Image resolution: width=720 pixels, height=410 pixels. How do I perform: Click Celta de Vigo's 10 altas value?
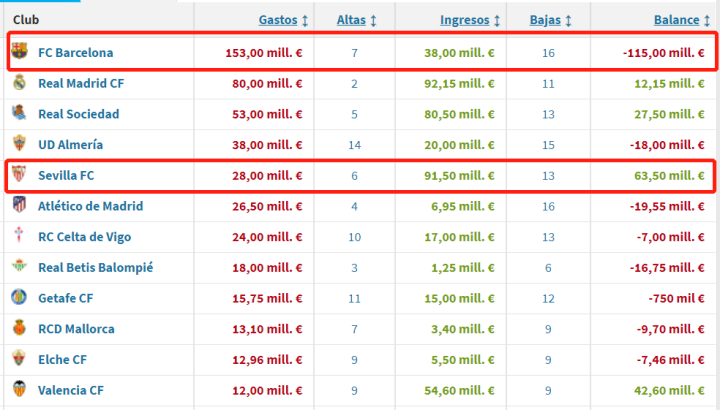(x=354, y=237)
